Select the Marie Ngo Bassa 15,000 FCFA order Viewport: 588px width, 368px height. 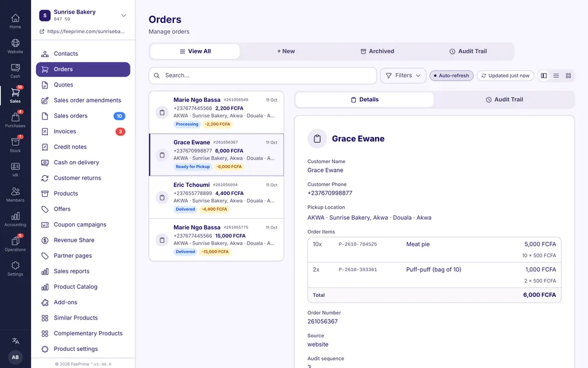point(216,240)
